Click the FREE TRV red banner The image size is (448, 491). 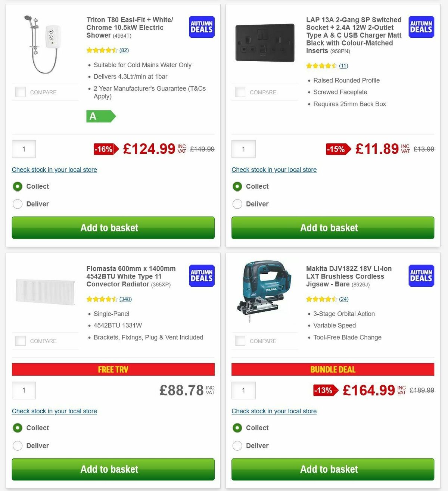pos(113,369)
